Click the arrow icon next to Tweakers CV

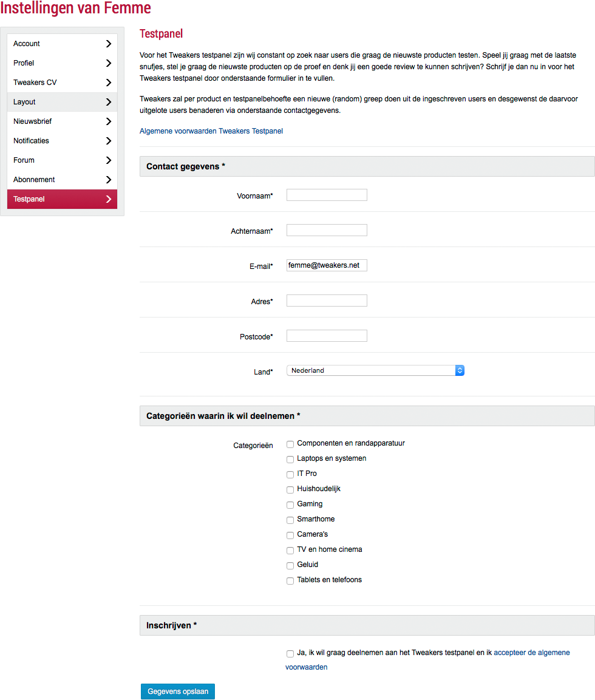tap(108, 83)
